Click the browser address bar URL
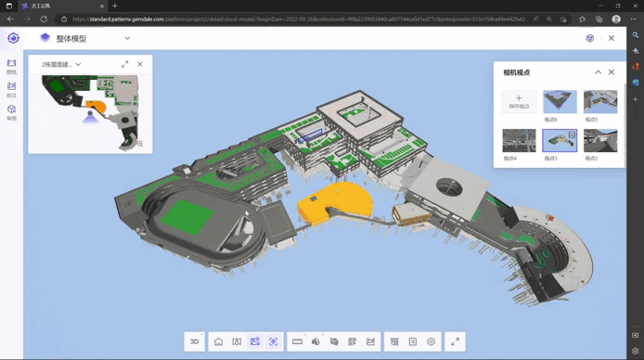 300,19
